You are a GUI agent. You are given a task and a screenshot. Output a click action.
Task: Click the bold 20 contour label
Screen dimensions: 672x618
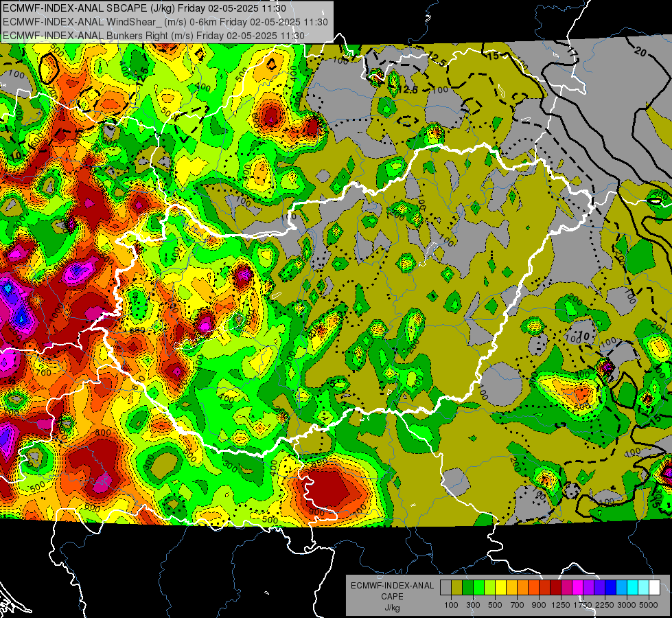[640, 51]
